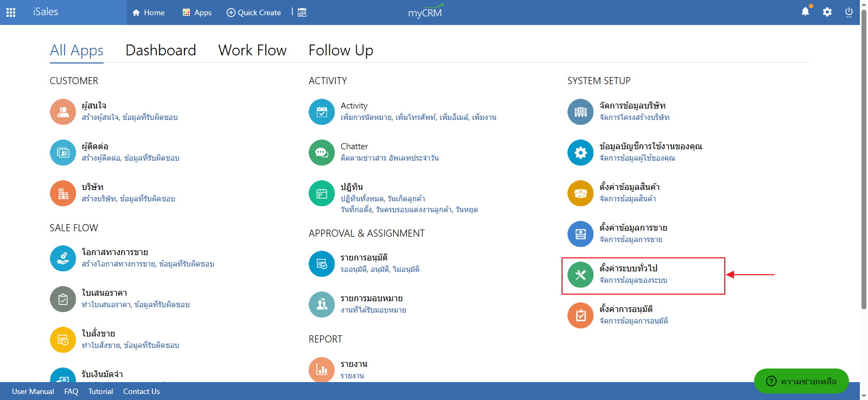Click the notification bell icon
Image resolution: width=868 pixels, height=400 pixels.
805,12
